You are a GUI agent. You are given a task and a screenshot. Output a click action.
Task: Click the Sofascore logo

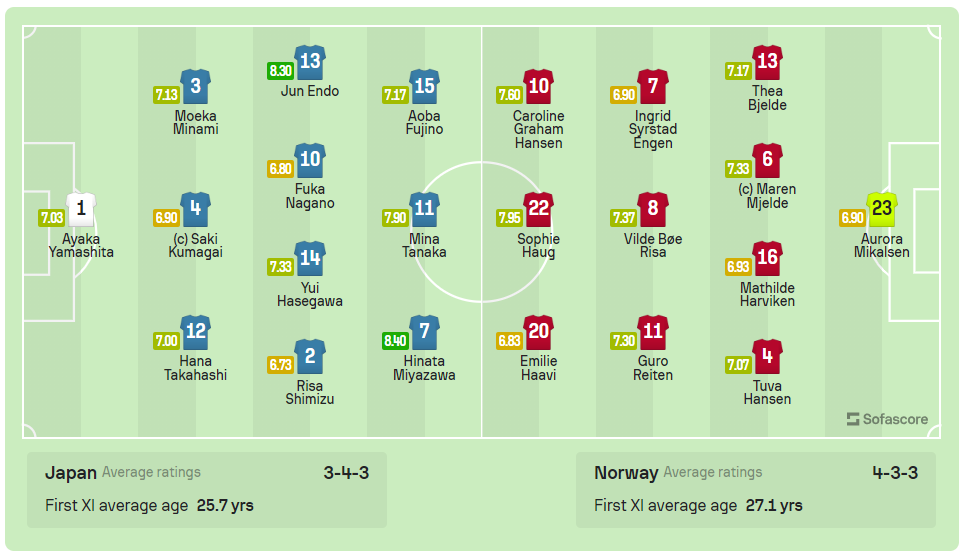coord(887,419)
